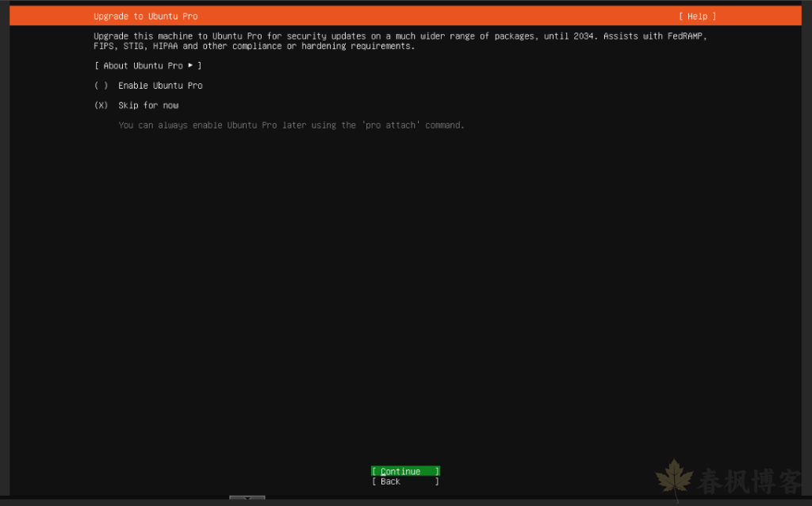
Task: Click the Upgrade to Ubuntu Pro title
Action: pos(146,17)
